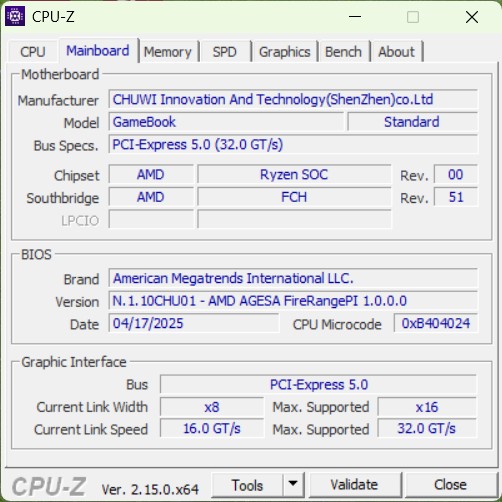Go to the SPD tab

click(225, 52)
